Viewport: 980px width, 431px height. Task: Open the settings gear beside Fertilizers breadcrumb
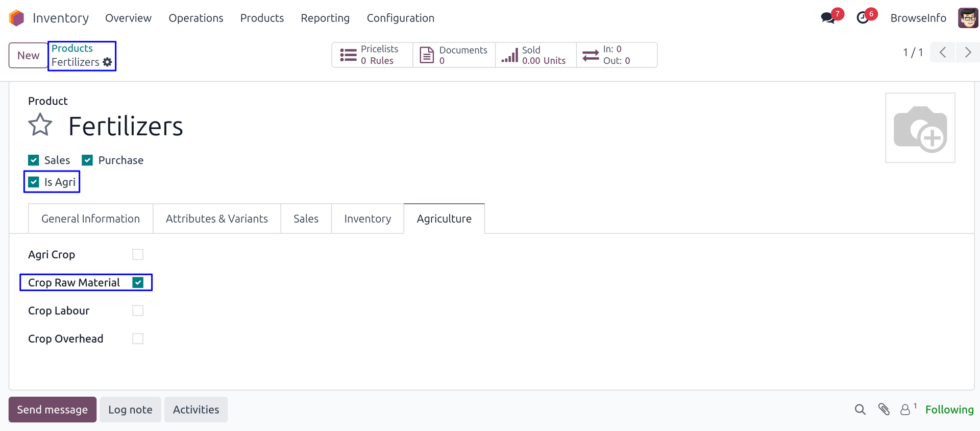[x=107, y=62]
